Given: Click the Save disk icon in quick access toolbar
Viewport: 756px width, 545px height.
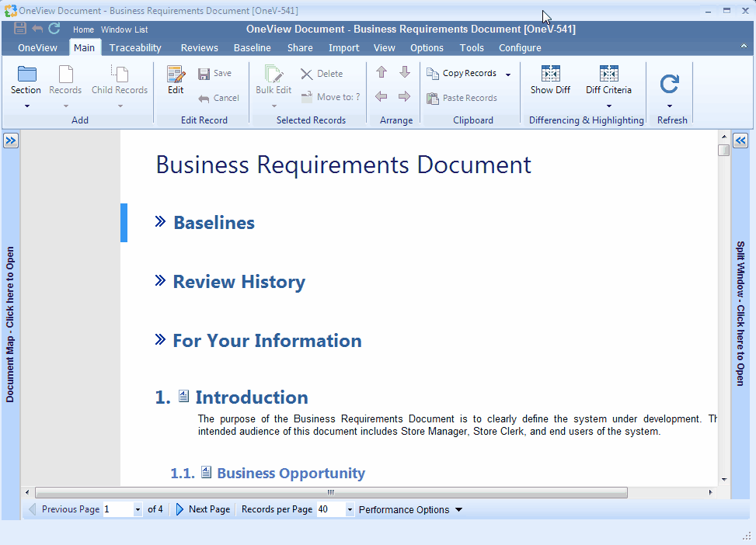Looking at the screenshot, I should point(19,29).
